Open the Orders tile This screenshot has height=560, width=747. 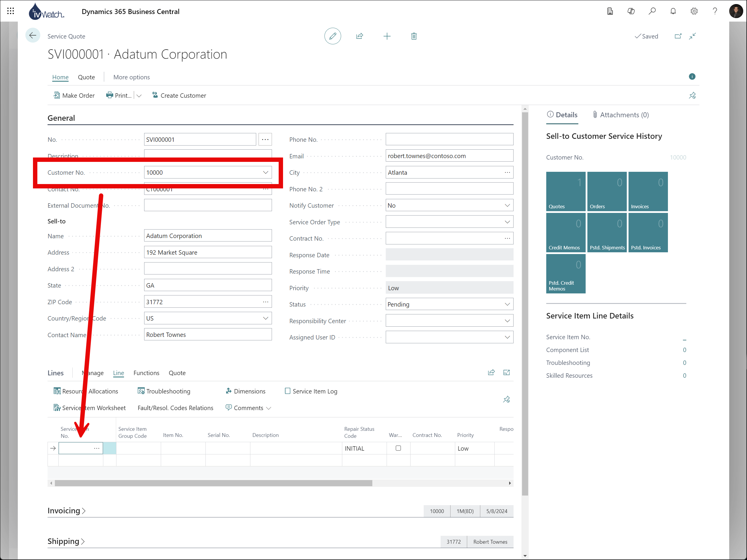[x=607, y=191]
